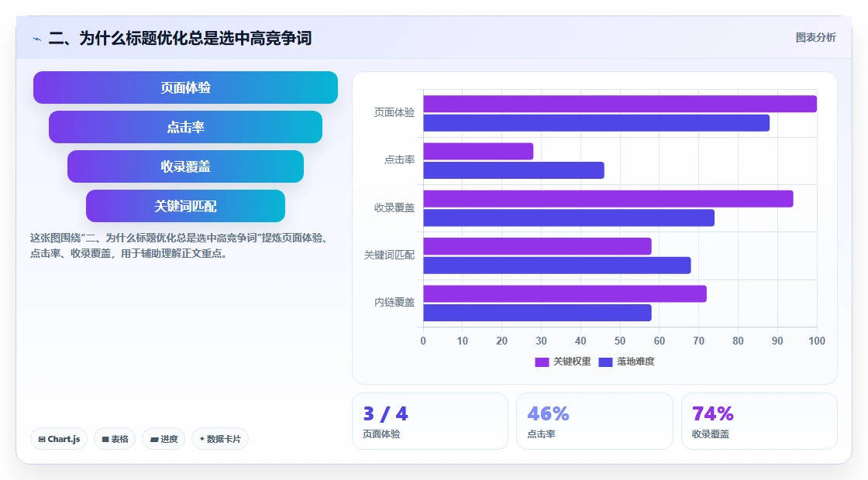The height and width of the screenshot is (480, 868).
Task: Click the blue 点击率 落地难度 bar
Action: (x=514, y=170)
